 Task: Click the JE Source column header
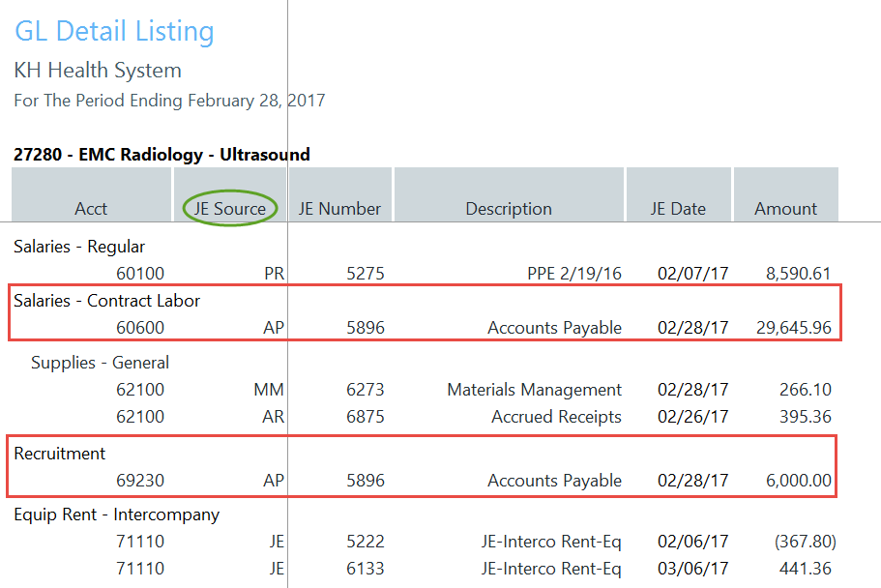tap(229, 208)
